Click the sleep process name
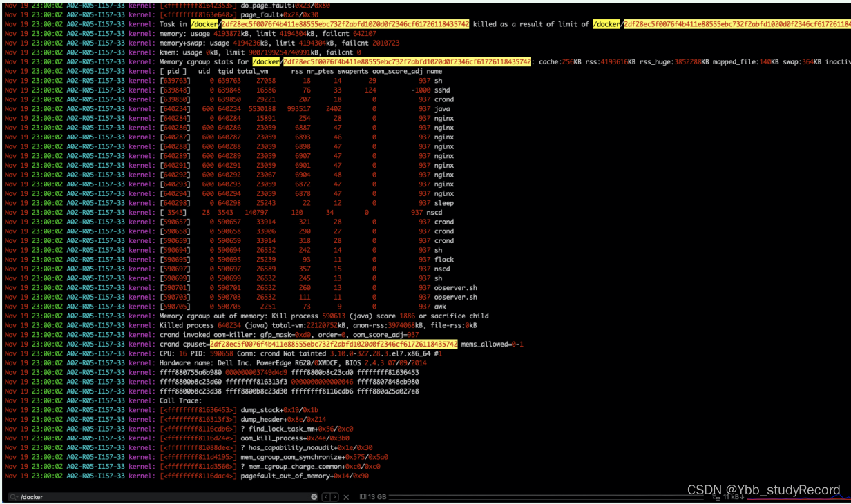851x504 pixels. pyautogui.click(x=444, y=203)
